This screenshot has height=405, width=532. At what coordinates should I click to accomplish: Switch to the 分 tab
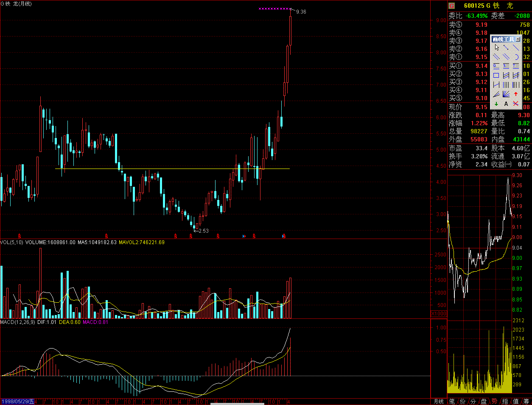pyautogui.click(x=473, y=401)
